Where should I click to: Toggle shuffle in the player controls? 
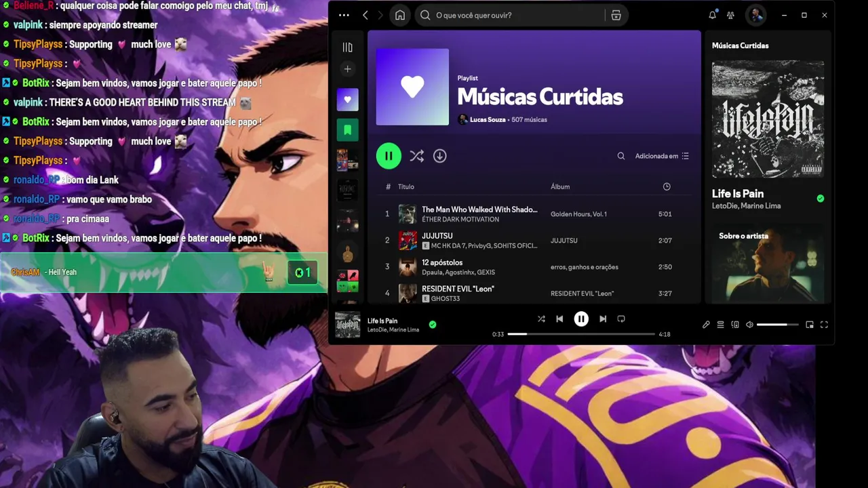pyautogui.click(x=541, y=319)
